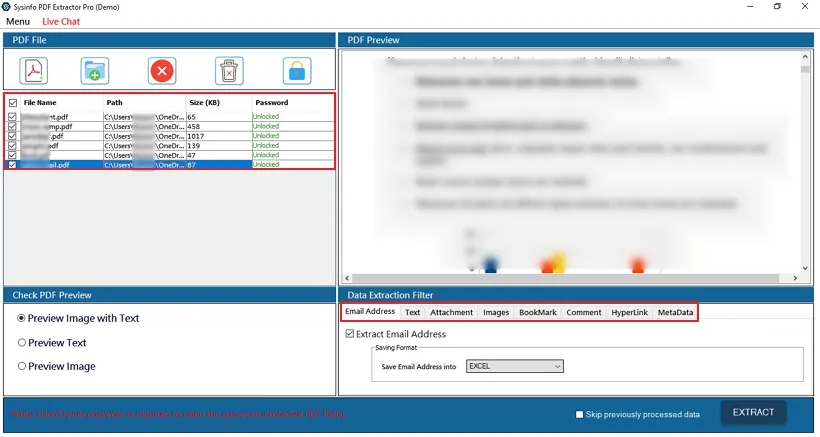Viewport: 820px width, 437px height.
Task: Click the preview horizontal scrollbar right arrow
Action: click(795, 278)
